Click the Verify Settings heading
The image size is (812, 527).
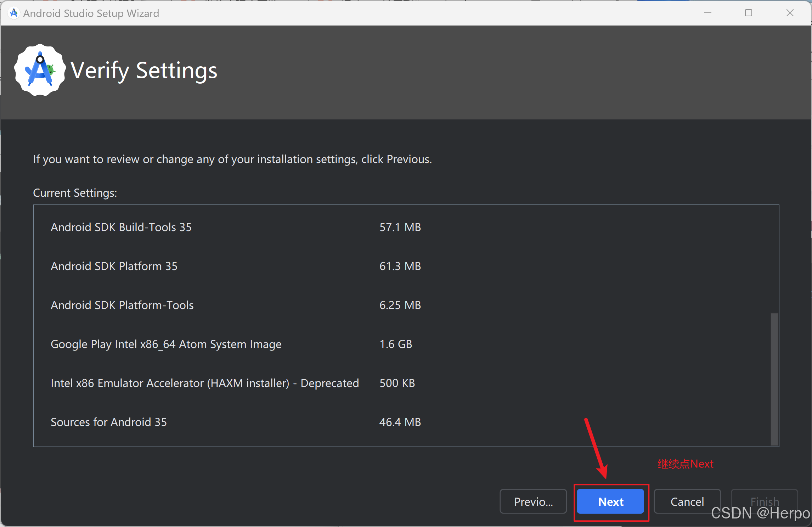pos(144,71)
